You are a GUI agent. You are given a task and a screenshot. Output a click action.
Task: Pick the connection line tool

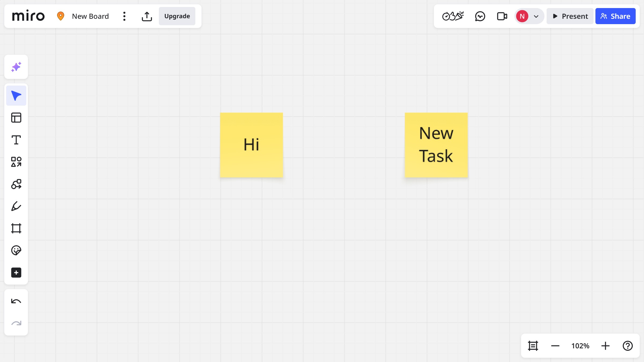click(x=16, y=184)
